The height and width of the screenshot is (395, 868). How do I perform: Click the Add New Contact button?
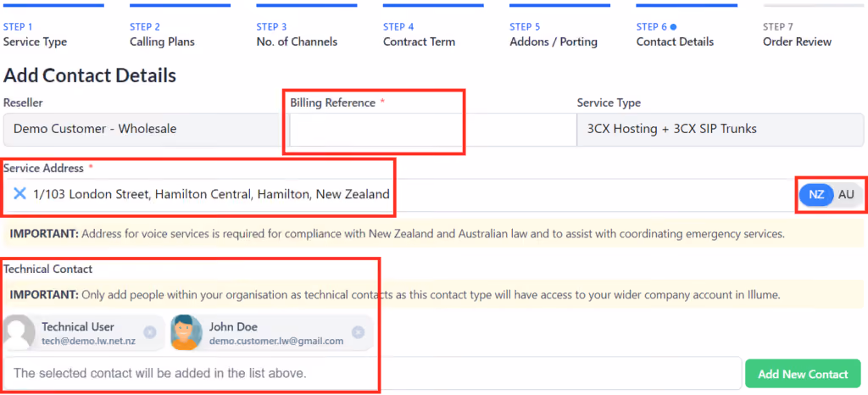pos(803,374)
